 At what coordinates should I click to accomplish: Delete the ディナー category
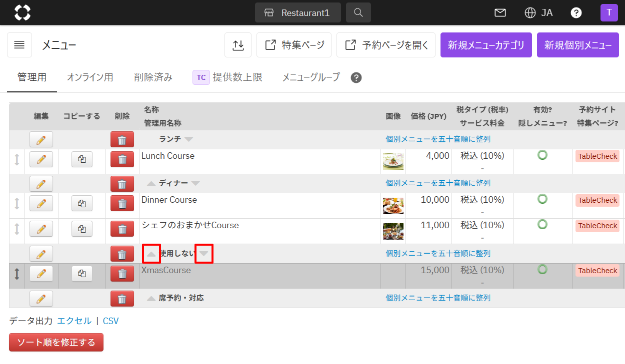[x=122, y=184]
